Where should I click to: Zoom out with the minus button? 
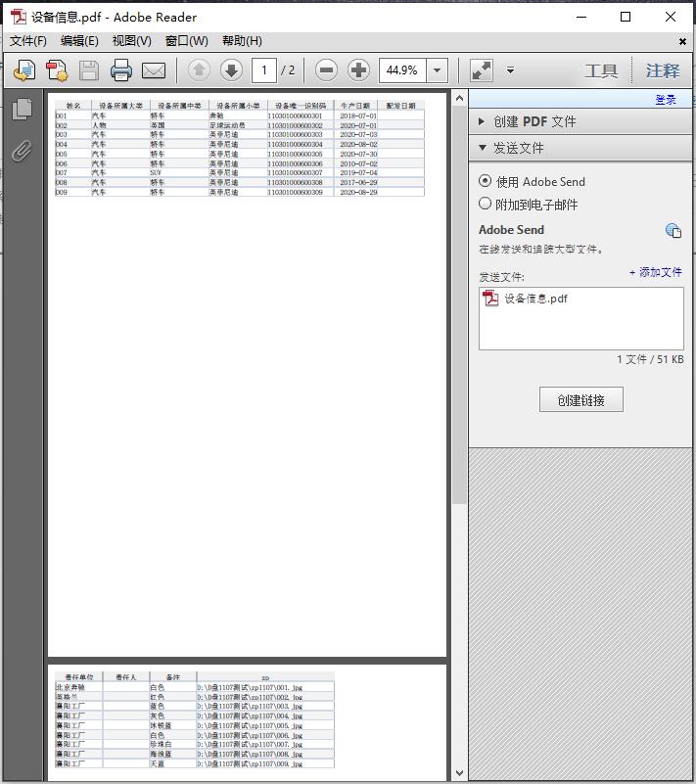tap(327, 70)
